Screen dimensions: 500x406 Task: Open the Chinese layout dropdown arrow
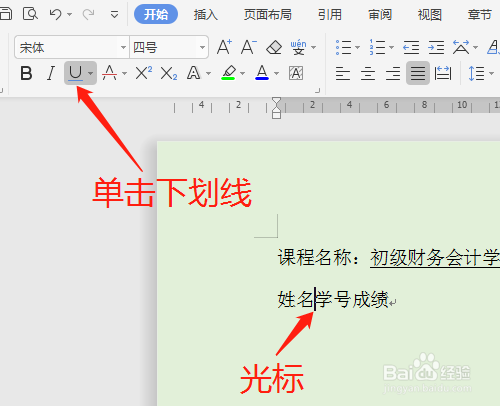click(476, 48)
